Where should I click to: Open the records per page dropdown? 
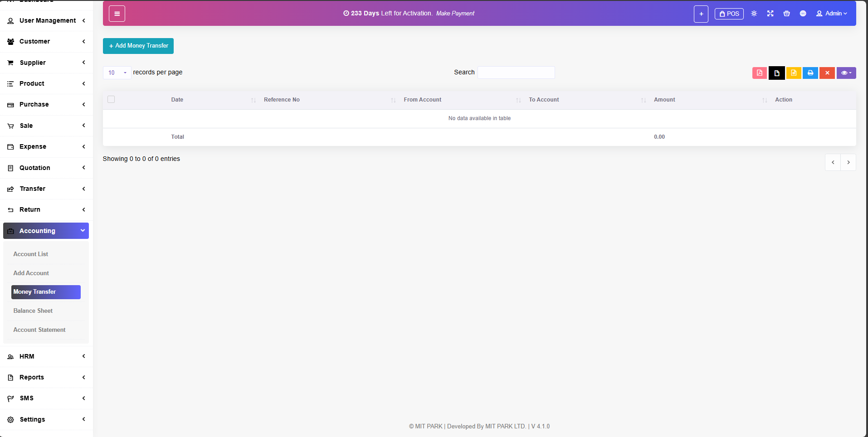(x=117, y=73)
